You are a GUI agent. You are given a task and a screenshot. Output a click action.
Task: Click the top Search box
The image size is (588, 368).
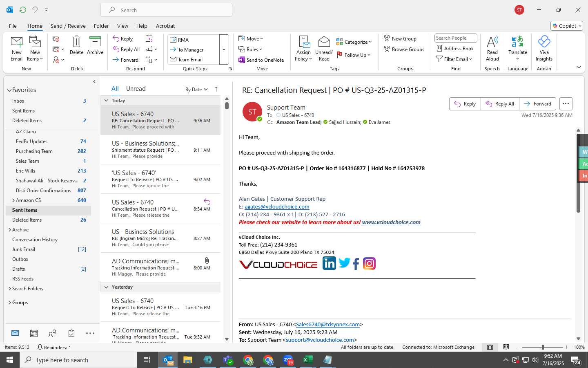[x=167, y=10]
